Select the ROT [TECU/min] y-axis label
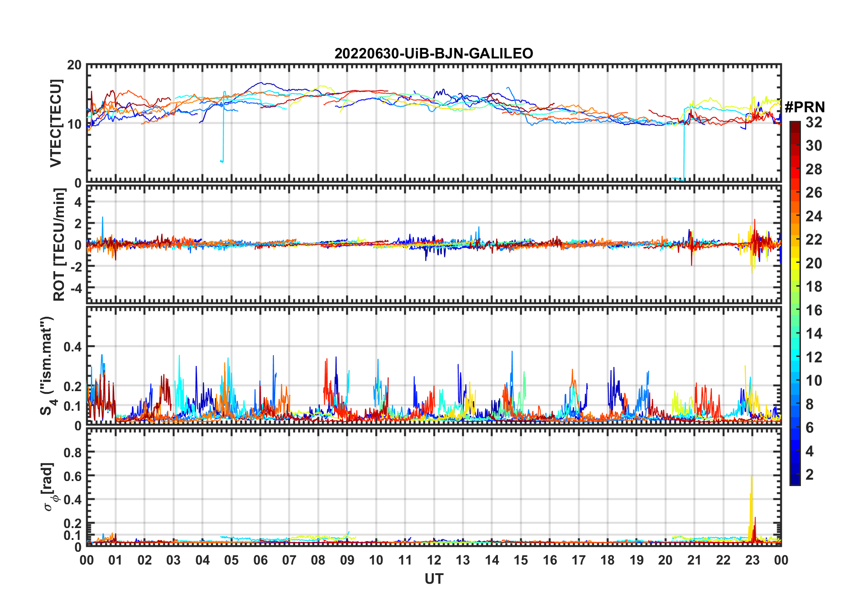868x607 pixels. [59, 245]
